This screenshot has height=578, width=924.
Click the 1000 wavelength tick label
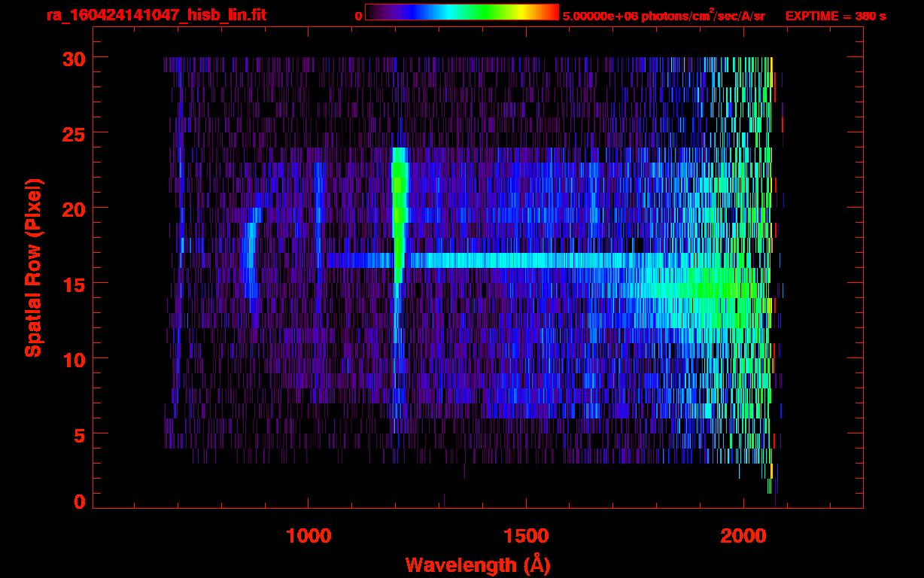[309, 536]
